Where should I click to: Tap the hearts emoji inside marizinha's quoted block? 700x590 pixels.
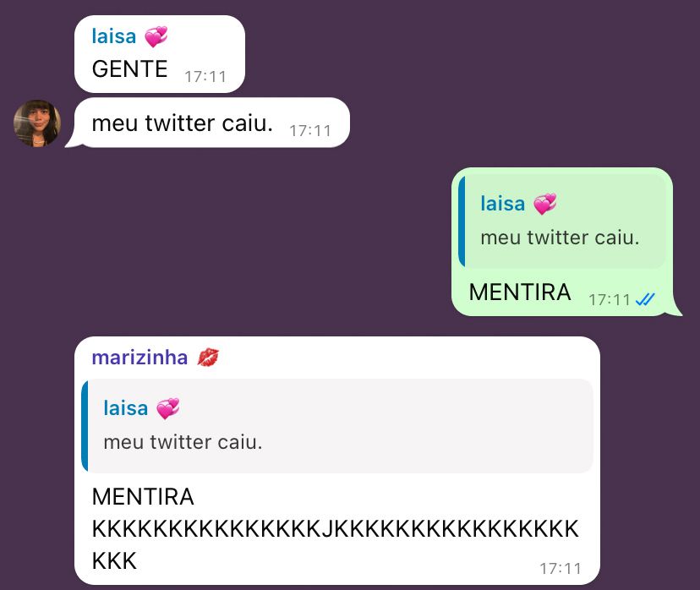tap(168, 408)
